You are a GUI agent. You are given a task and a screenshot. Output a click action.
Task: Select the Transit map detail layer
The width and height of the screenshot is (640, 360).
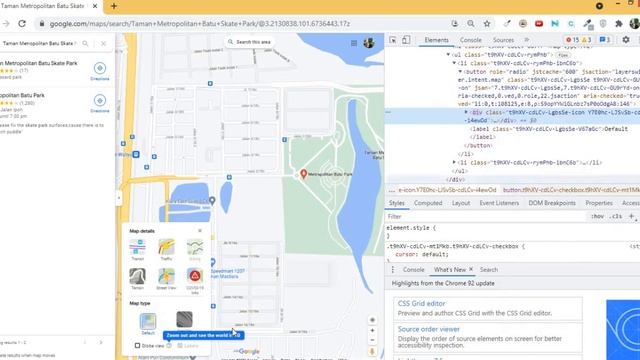pos(138,247)
